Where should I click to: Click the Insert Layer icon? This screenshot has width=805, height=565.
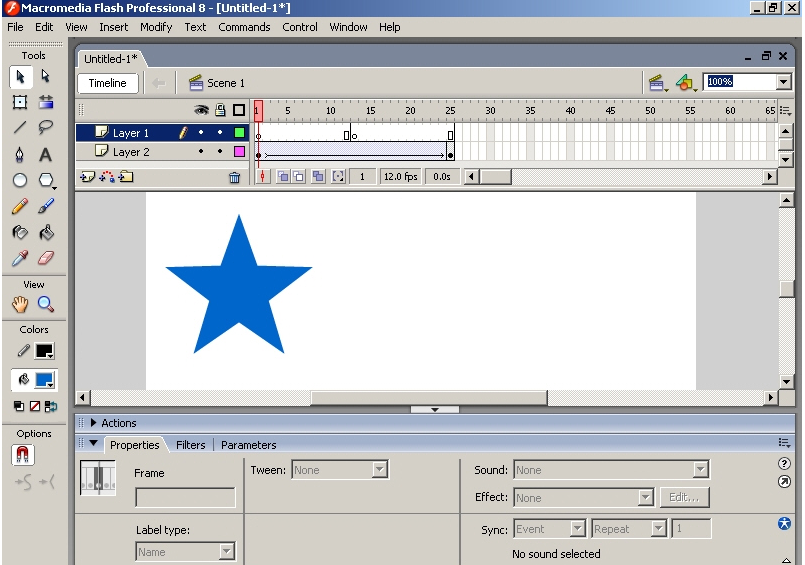(87, 177)
